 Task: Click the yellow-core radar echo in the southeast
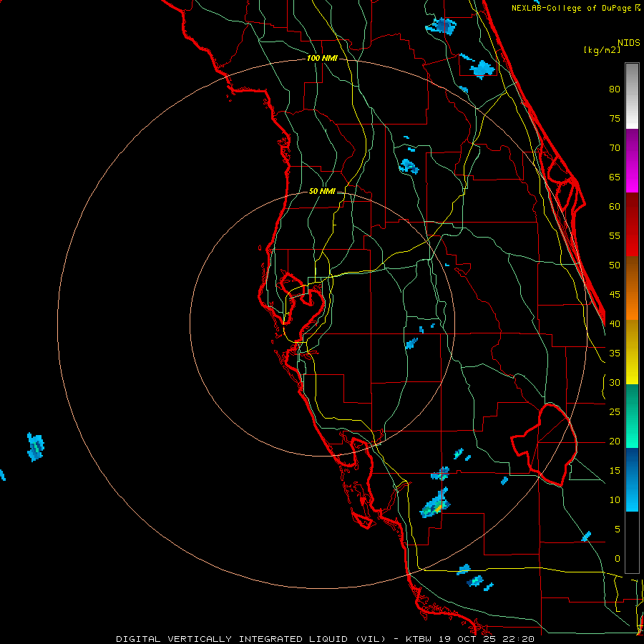click(x=435, y=504)
